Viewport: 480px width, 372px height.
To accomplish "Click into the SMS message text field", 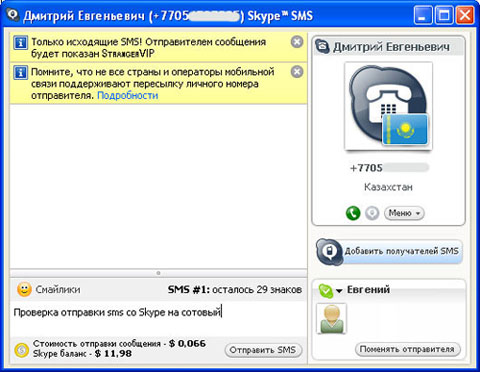I will (x=158, y=318).
